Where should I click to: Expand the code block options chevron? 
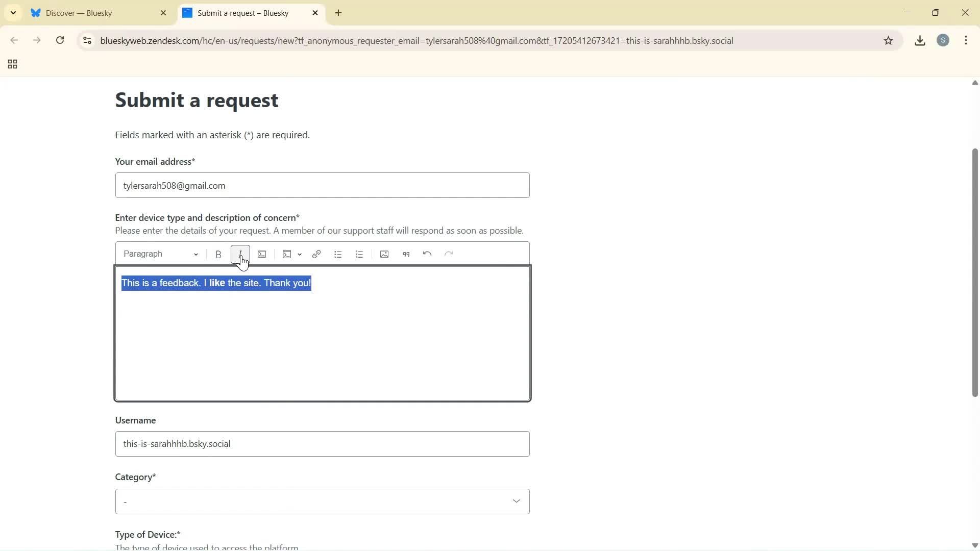299,255
